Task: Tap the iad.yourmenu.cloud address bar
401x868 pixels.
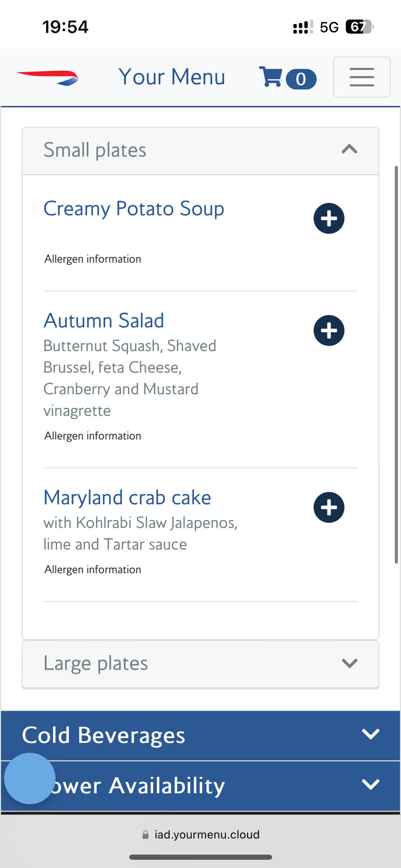Action: pyautogui.click(x=207, y=834)
